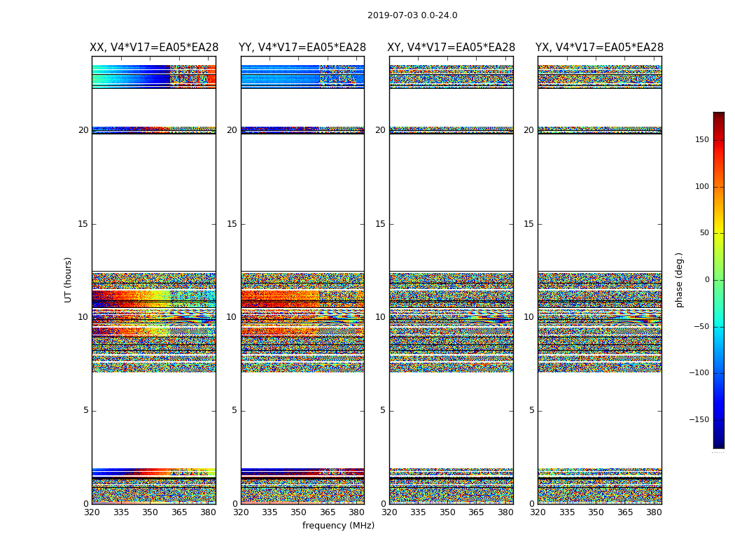Click the XY panel title text
The width and height of the screenshot is (735, 560).
click(x=451, y=48)
